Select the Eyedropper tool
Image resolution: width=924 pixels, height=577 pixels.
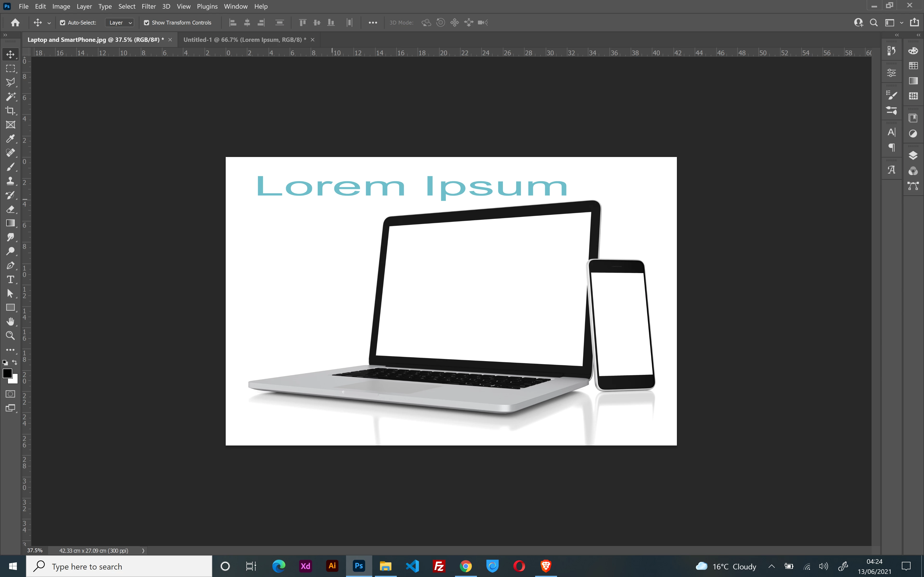pyautogui.click(x=10, y=139)
